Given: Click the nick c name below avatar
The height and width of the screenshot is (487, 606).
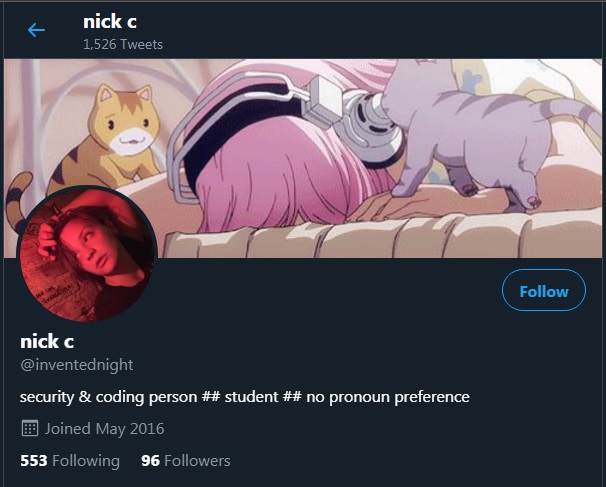Looking at the screenshot, I should pyautogui.click(x=47, y=341).
